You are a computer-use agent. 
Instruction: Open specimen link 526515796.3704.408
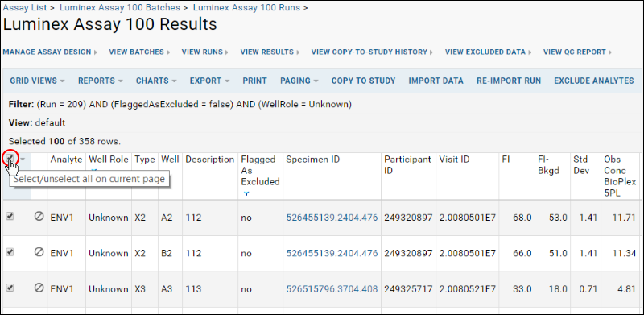click(x=332, y=289)
